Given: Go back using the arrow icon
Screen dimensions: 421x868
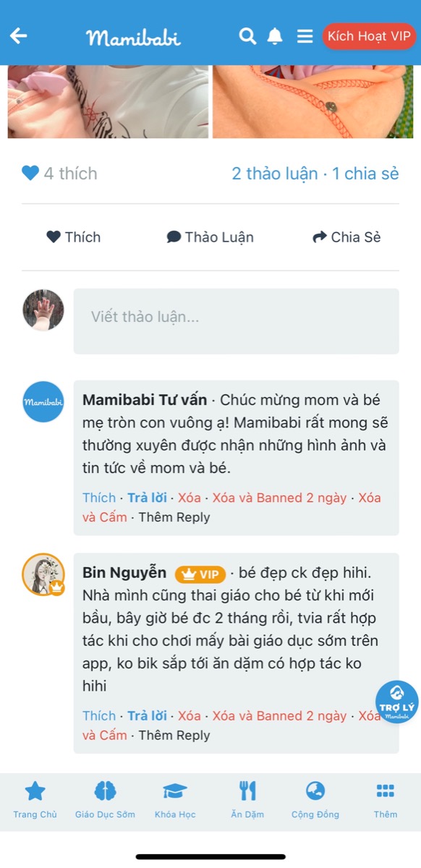Looking at the screenshot, I should [x=18, y=35].
